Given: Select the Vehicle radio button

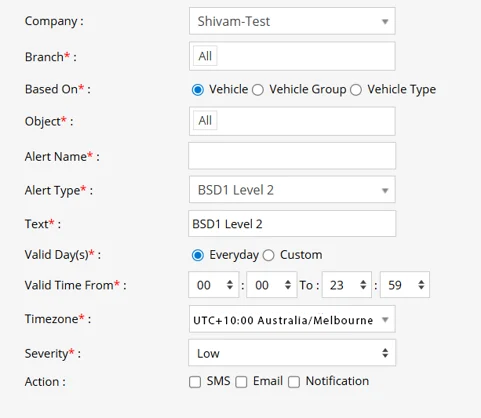Looking at the screenshot, I should [198, 90].
